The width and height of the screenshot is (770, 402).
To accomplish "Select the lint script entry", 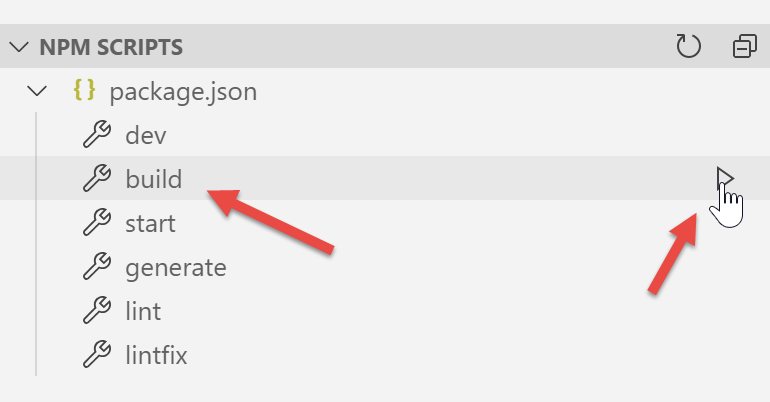I will pyautogui.click(x=143, y=311).
